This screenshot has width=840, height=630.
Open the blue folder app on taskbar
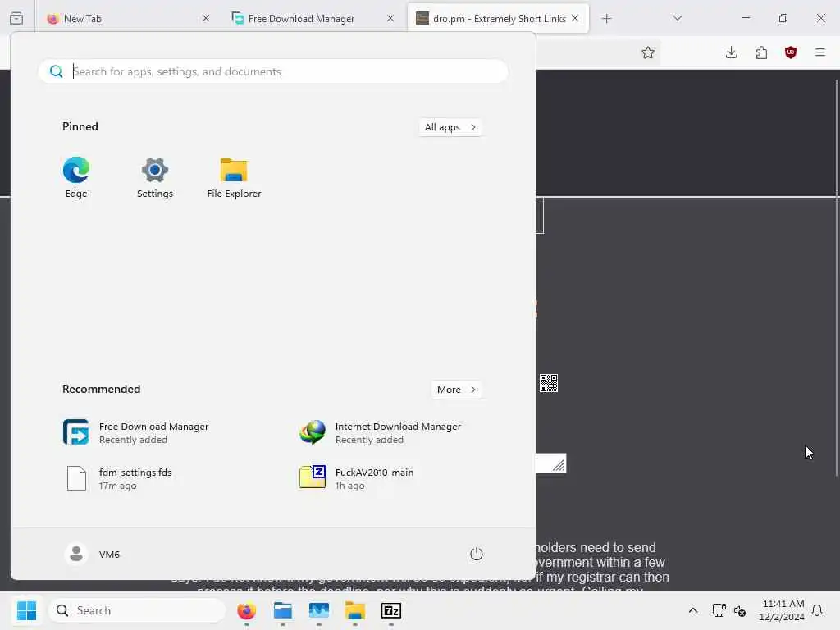point(282,610)
